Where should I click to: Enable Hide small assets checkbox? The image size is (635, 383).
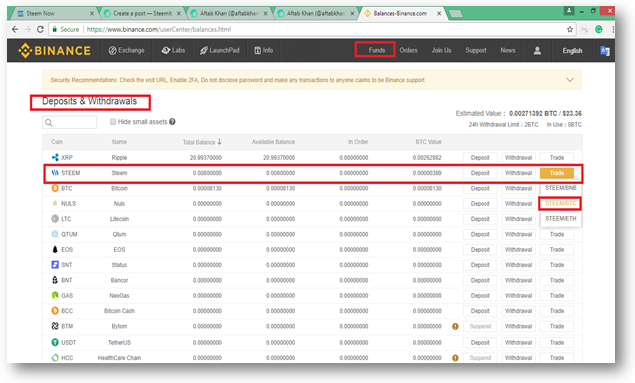pos(113,122)
